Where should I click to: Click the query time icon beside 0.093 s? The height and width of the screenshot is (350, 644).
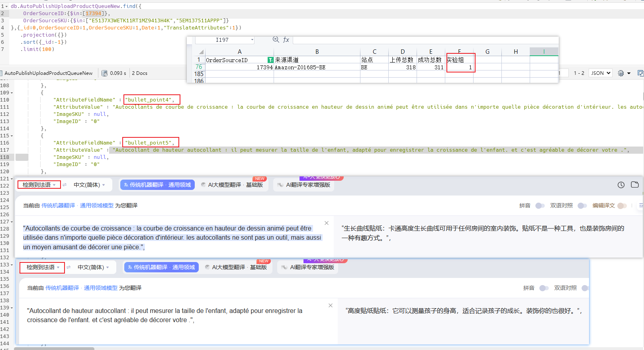104,73
